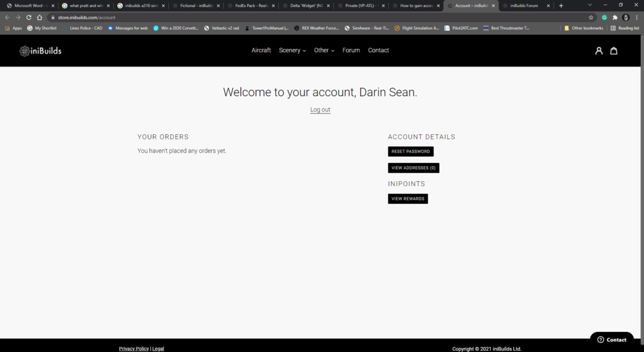Click the Log out link
Screen dimensions: 644x352
click(x=320, y=110)
